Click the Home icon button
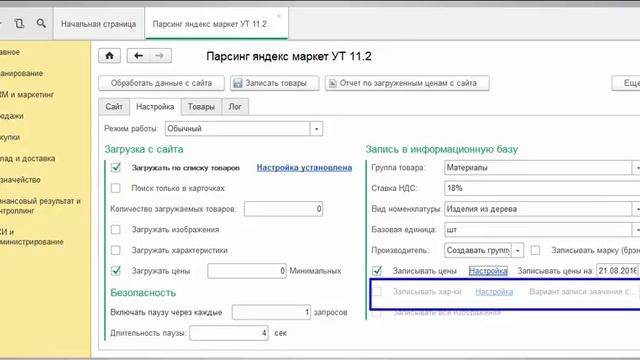This screenshot has height=360, width=640. point(109,56)
